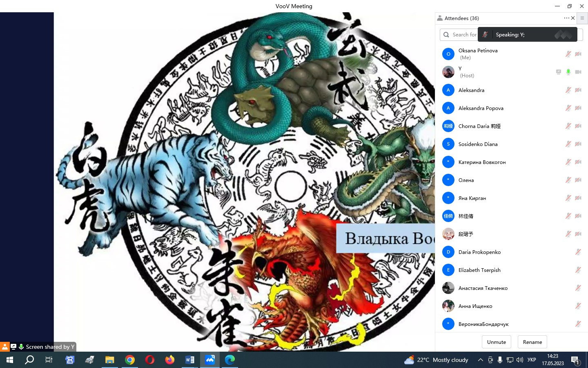This screenshot has width=588, height=368.
Task: Toggle Oksana Petinova's camera icon
Action: [x=578, y=54]
